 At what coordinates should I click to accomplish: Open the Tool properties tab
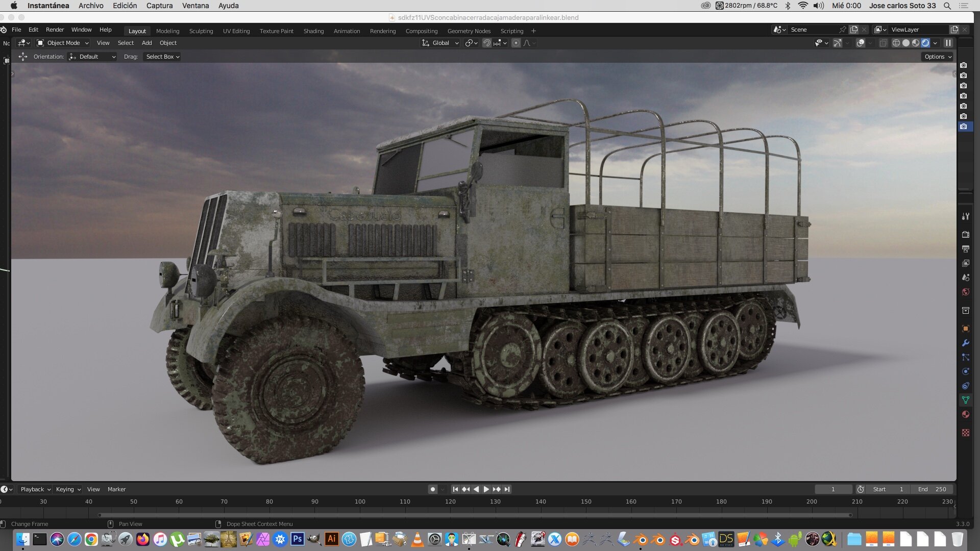click(x=965, y=216)
